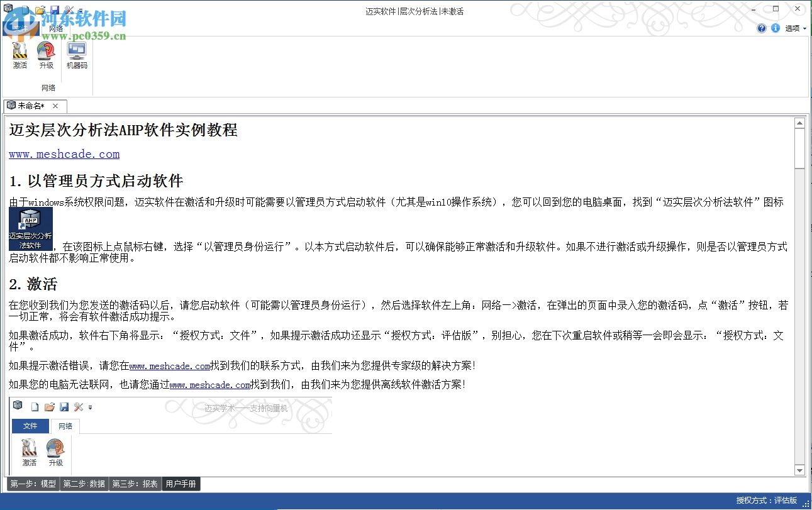Select the 激活 (Activate) tool in the ribbon
812x510 pixels.
pyautogui.click(x=19, y=57)
